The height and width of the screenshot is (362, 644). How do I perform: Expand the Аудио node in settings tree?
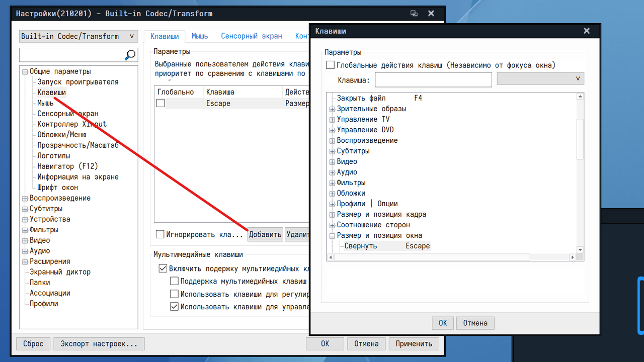(25, 251)
